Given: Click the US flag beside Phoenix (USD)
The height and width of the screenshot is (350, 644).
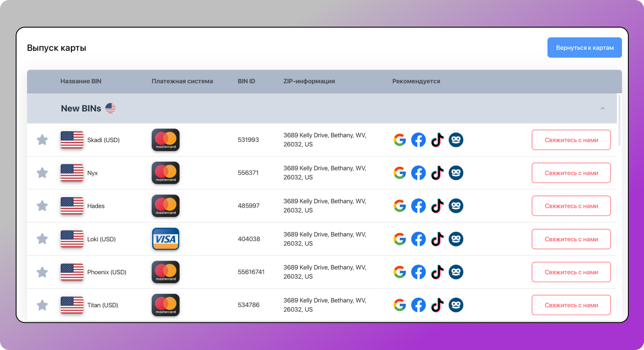Looking at the screenshot, I should [72, 272].
